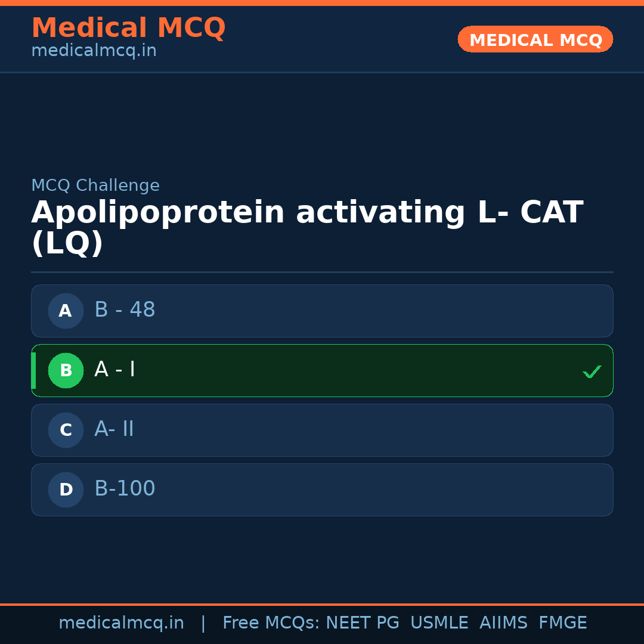
Task: Click the green selection bar beside option B
Action: click(x=33, y=370)
